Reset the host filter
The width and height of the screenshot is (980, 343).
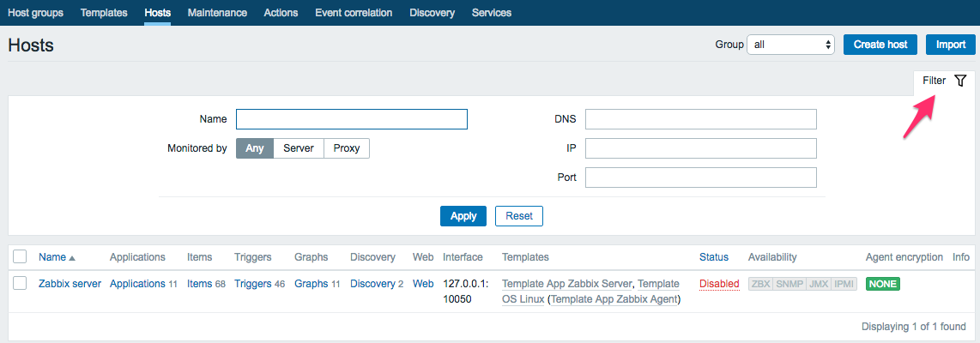pos(519,215)
